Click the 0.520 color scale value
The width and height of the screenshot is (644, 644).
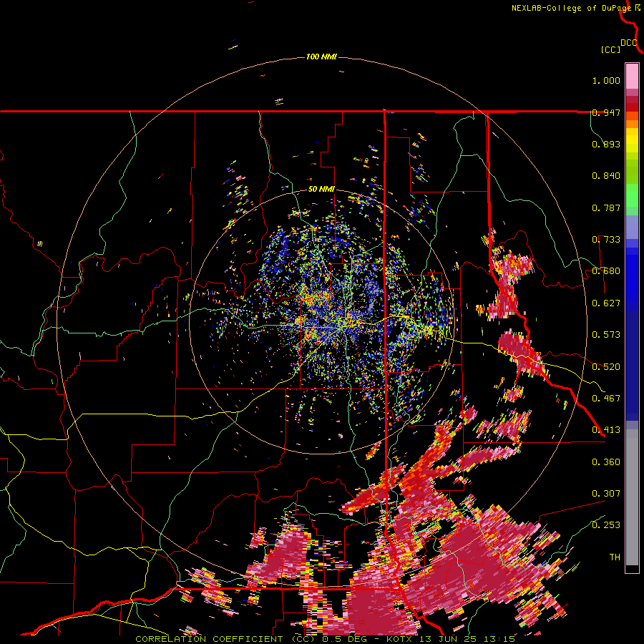click(606, 367)
